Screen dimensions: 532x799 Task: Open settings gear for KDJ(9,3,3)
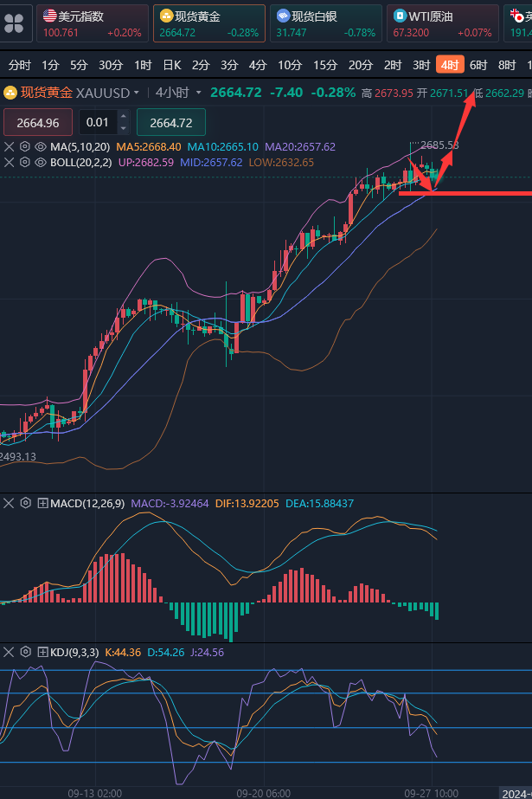(25, 652)
